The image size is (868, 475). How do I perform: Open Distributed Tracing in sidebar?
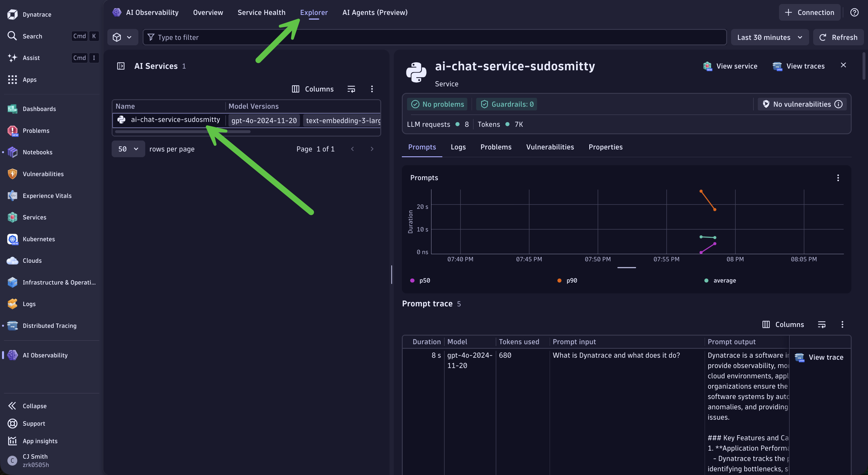[49, 326]
